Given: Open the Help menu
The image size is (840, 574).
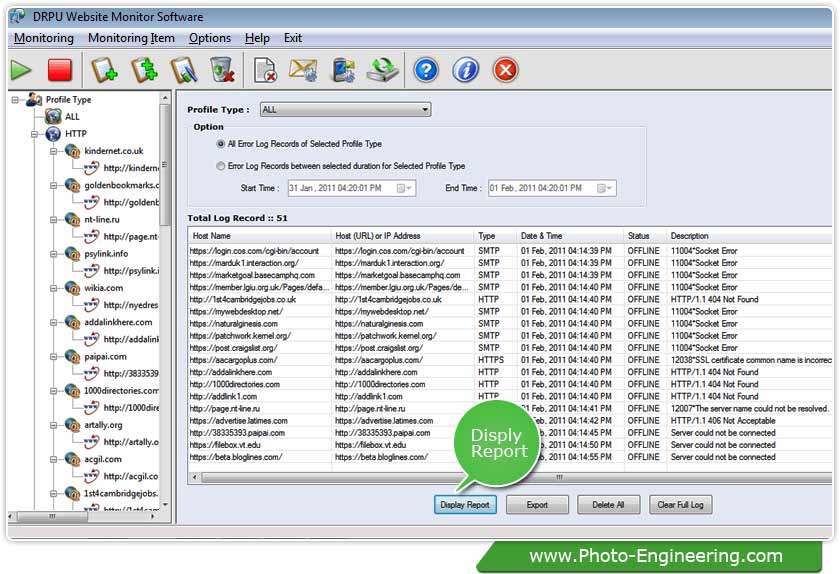Looking at the screenshot, I should pos(257,38).
